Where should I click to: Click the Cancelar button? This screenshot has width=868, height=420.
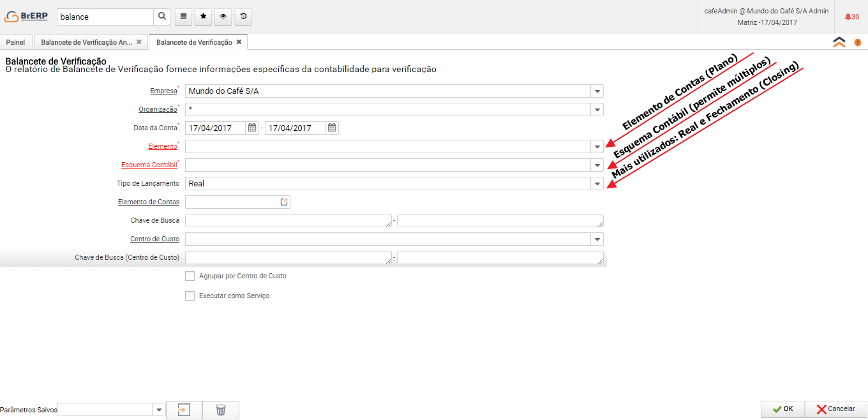835,409
